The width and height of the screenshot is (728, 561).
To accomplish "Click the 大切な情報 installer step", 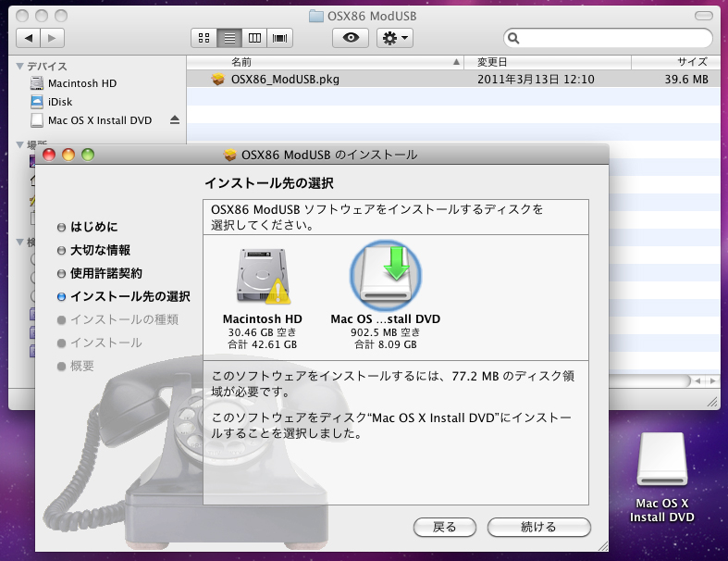I will [93, 250].
